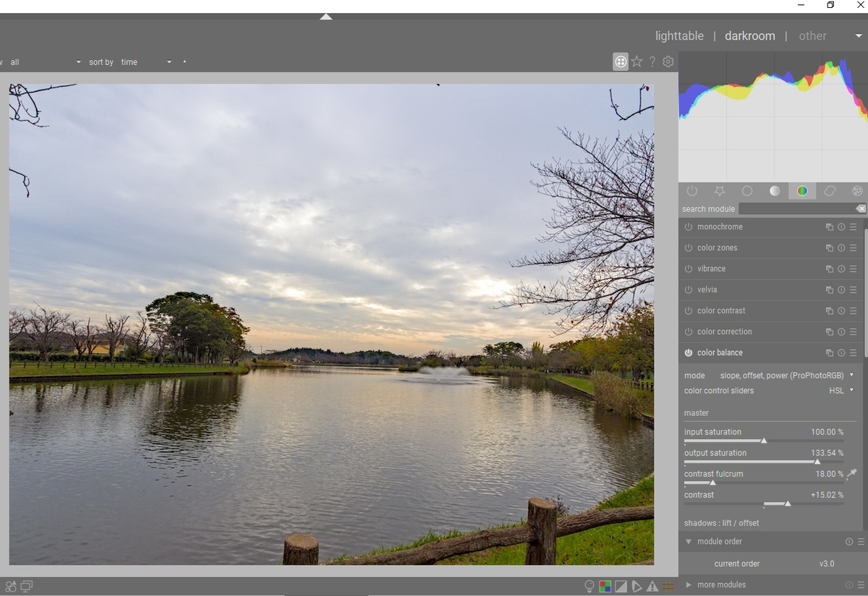Viewport: 868px width, 596px height.
Task: Open the second window display icon
Action: tap(27, 587)
